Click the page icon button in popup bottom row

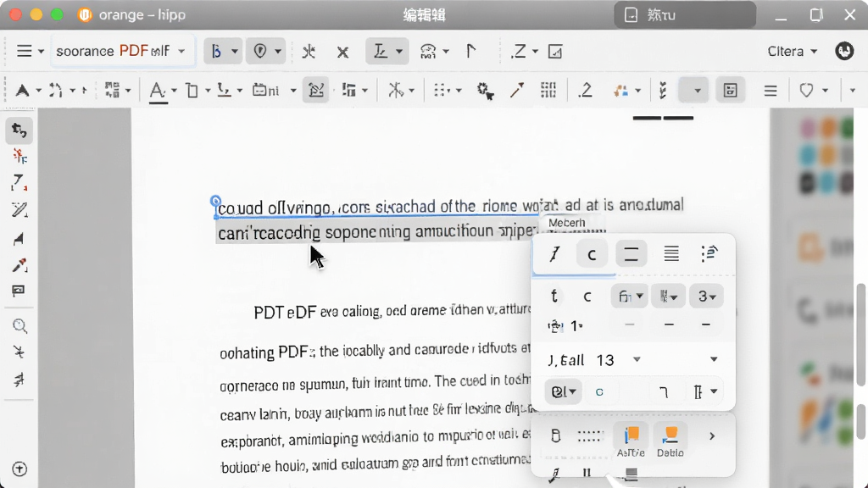pyautogui.click(x=555, y=436)
